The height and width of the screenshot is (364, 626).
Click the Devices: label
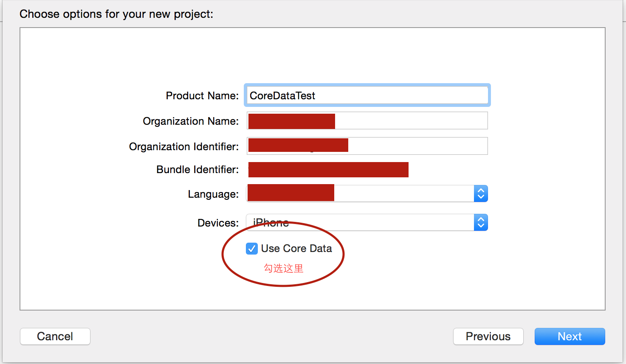(218, 223)
